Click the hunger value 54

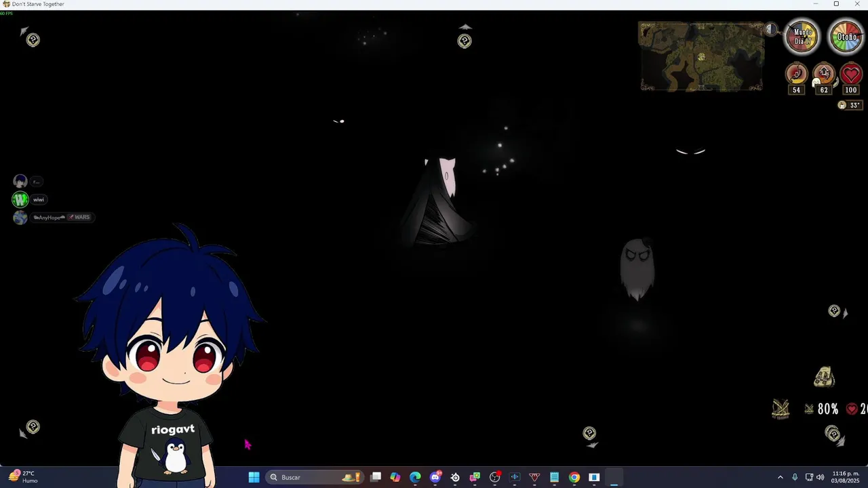[797, 90]
